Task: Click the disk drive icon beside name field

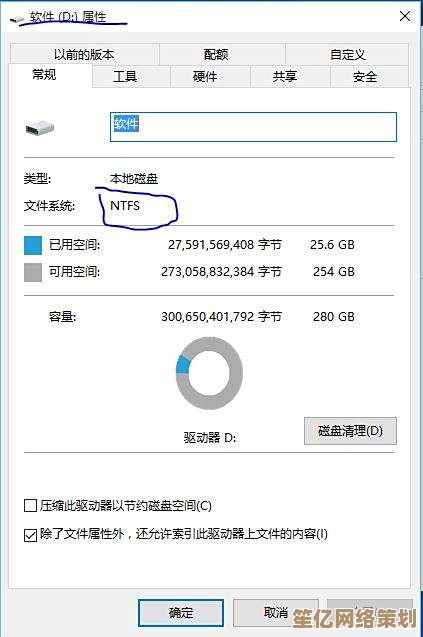Action: (39, 128)
